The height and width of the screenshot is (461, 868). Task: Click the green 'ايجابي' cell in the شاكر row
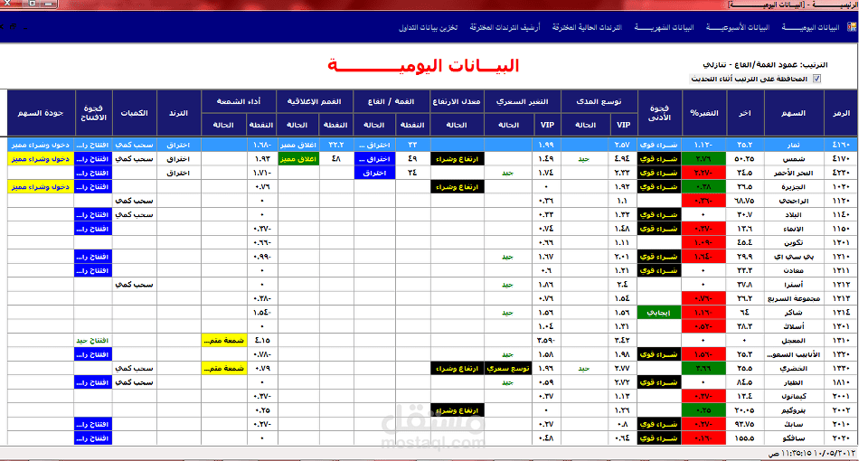pos(659,313)
